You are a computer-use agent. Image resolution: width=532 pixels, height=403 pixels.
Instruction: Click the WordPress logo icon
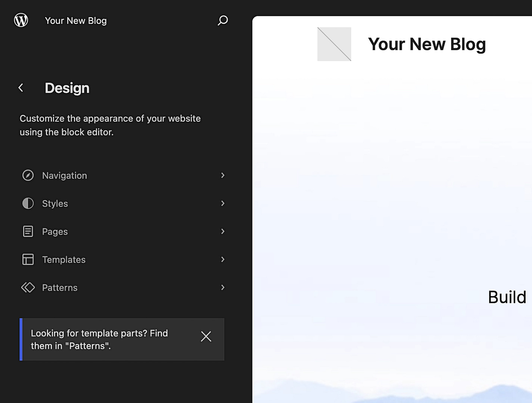[21, 20]
